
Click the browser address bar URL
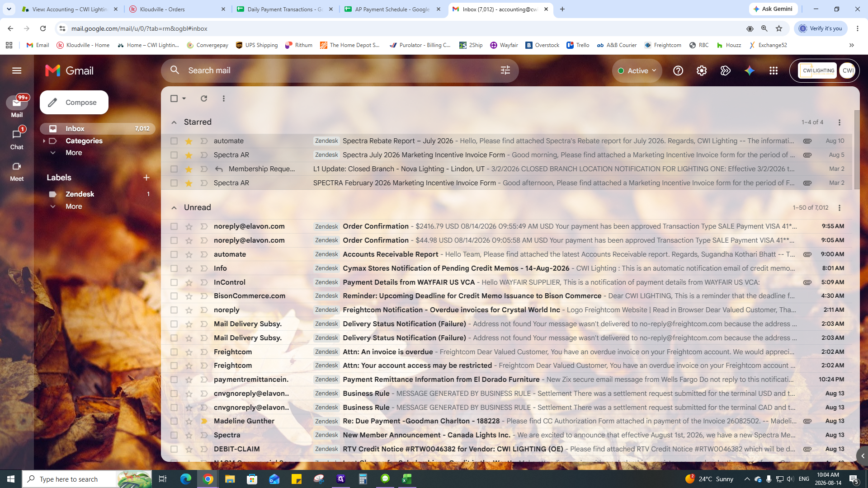point(139,28)
